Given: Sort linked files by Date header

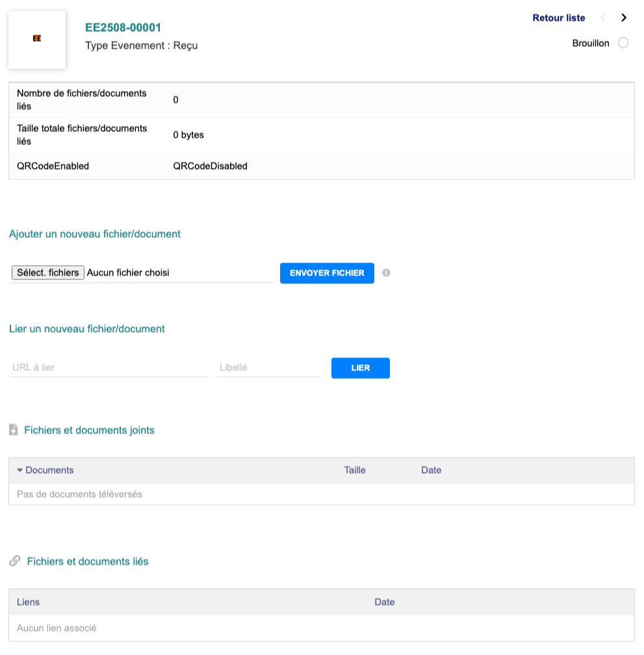Looking at the screenshot, I should coord(385,602).
